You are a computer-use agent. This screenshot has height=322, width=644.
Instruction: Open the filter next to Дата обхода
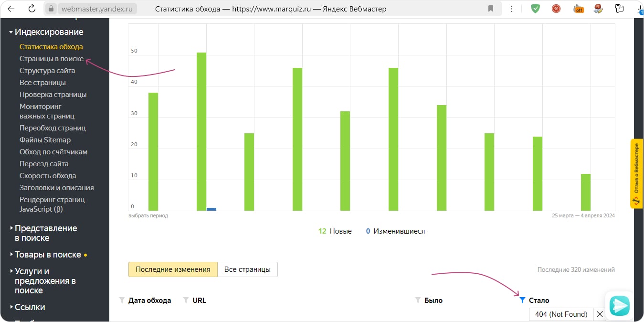point(122,301)
